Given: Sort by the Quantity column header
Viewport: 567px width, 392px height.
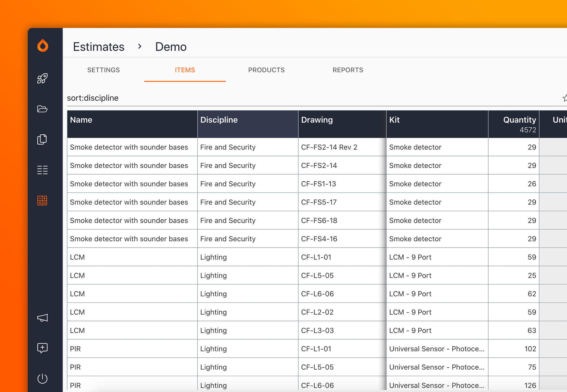Looking at the screenshot, I should 514,124.
